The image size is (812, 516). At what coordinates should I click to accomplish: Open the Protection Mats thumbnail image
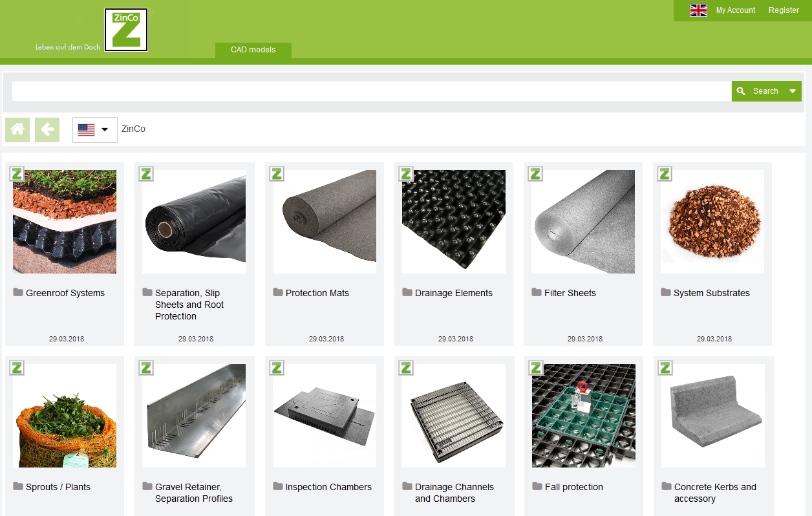point(325,222)
